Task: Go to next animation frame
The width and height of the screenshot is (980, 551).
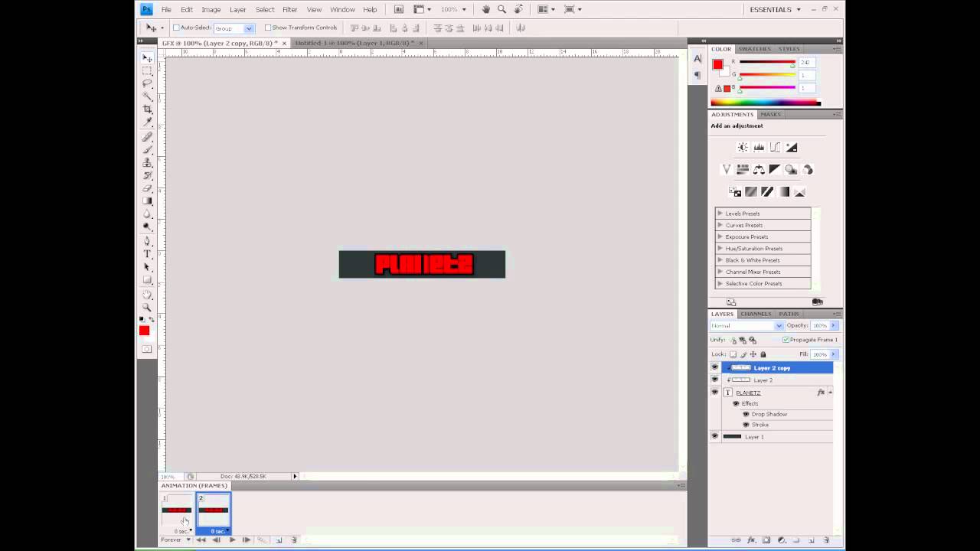Action: click(246, 540)
